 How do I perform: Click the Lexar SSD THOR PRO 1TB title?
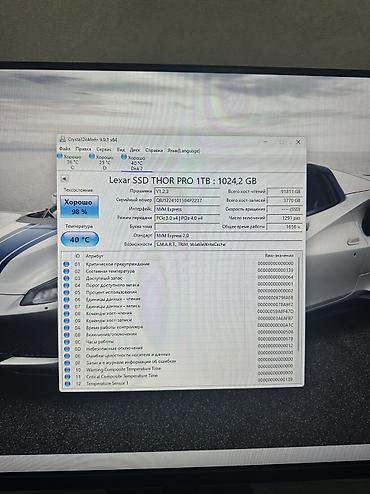click(x=183, y=181)
